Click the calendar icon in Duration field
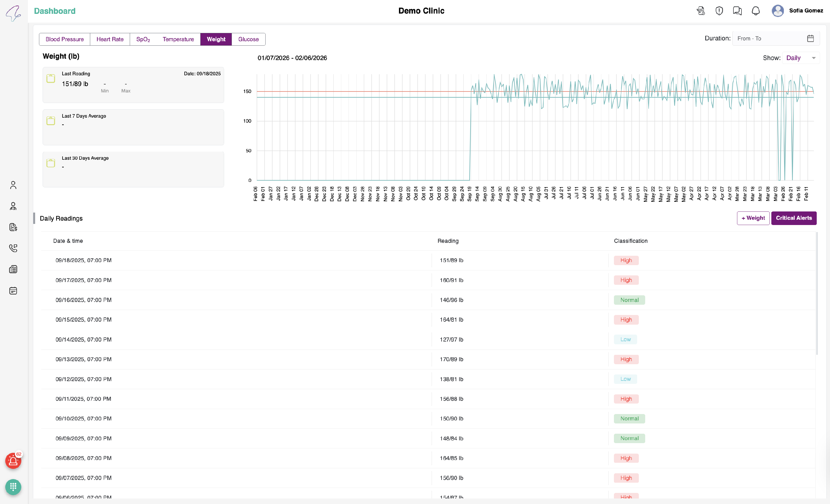Screen dimensions: 830x504 [x=810, y=38]
